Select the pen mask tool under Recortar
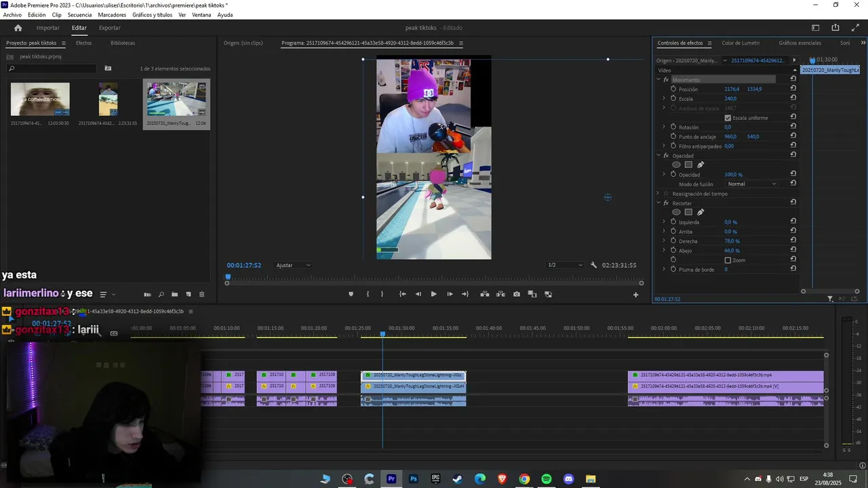 [x=701, y=212]
